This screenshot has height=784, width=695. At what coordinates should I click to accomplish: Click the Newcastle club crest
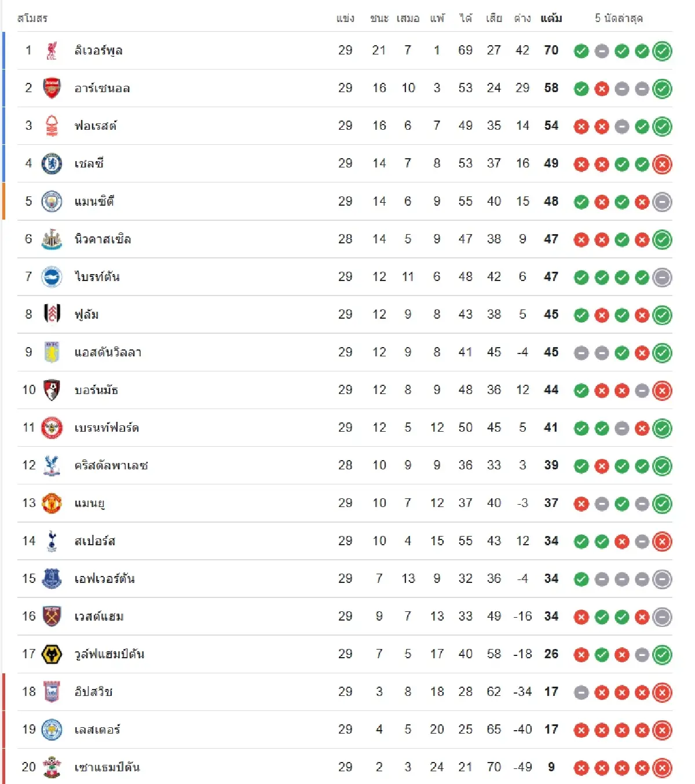(52, 239)
